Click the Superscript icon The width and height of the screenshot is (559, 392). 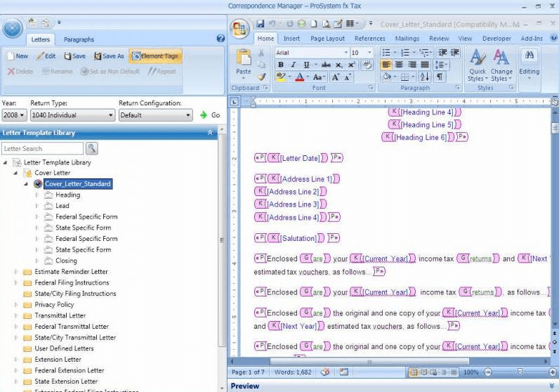point(352,65)
